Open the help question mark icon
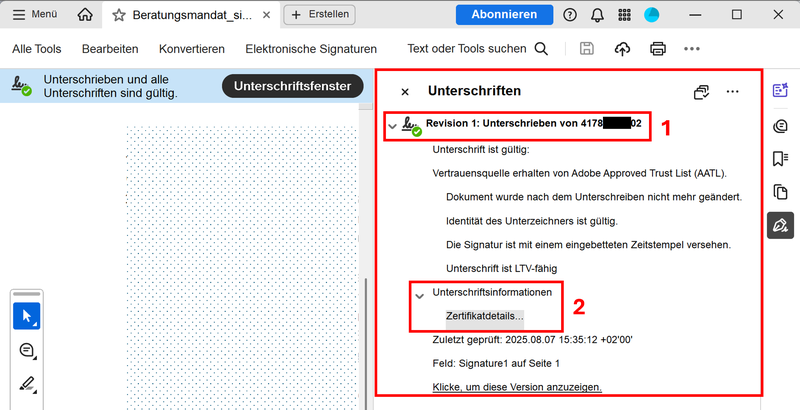The height and width of the screenshot is (410, 800). [x=569, y=15]
